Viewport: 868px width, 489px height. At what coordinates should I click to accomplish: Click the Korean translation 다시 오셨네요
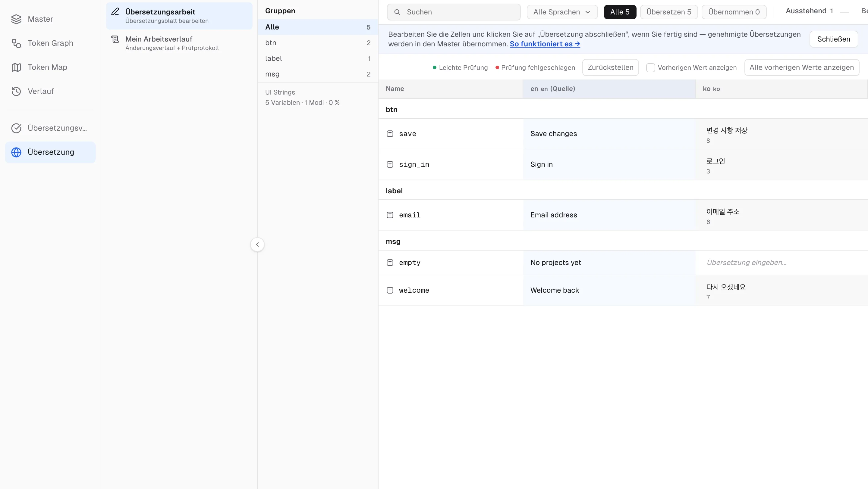726,287
